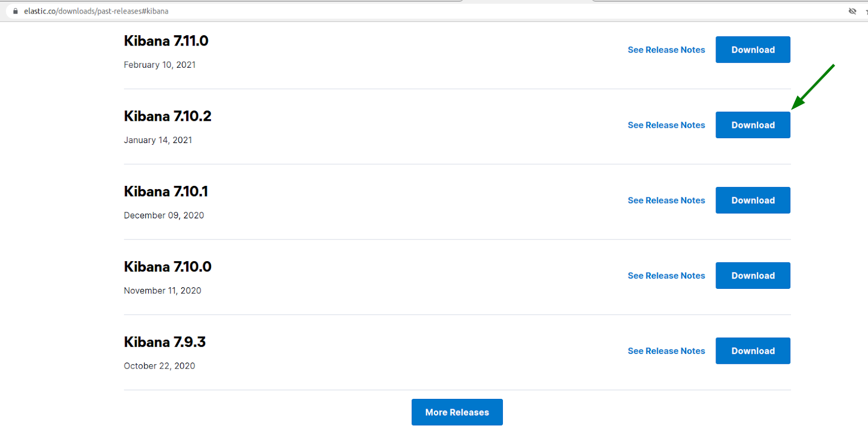The height and width of the screenshot is (433, 868).
Task: Click the date January 14, 2021
Action: 158,140
